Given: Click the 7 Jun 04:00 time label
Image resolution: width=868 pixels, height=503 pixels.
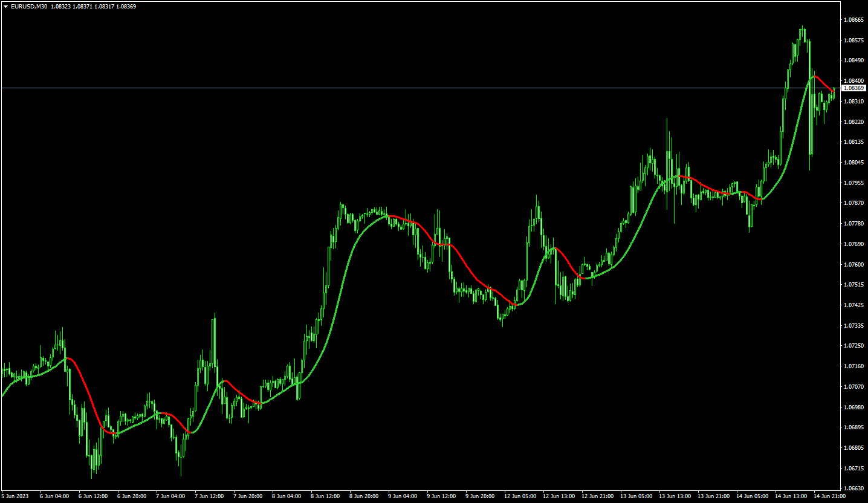Looking at the screenshot, I should 170,496.
